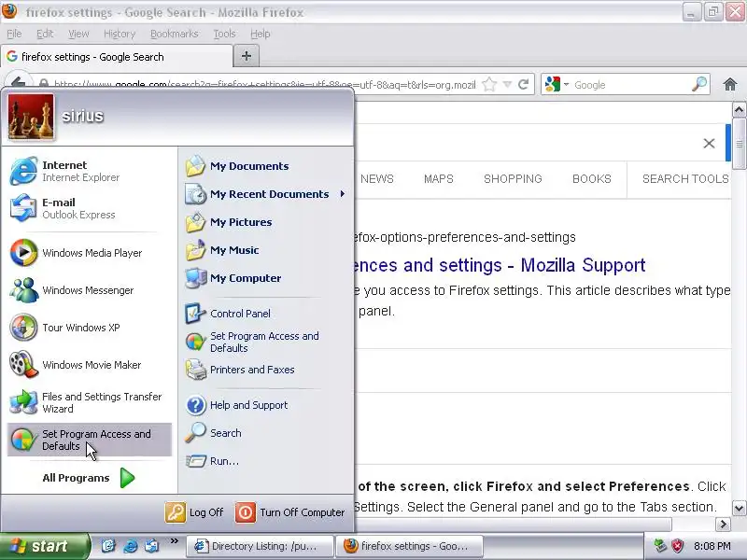Open Help and Support
747x560 pixels.
[x=267, y=405]
